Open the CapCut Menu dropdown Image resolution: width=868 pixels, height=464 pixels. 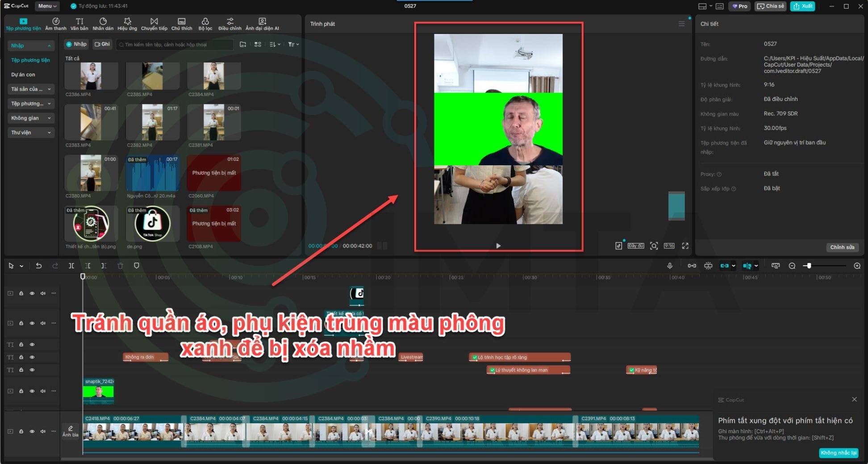[47, 6]
